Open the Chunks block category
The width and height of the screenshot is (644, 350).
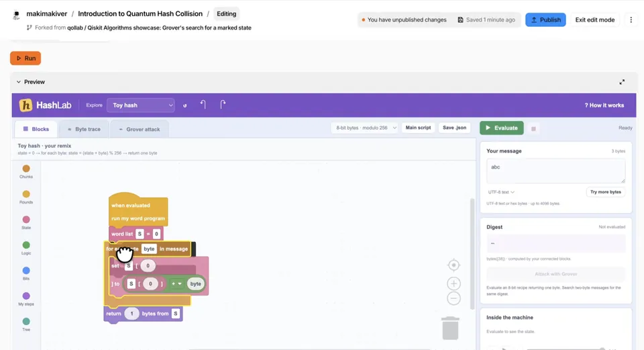(26, 171)
